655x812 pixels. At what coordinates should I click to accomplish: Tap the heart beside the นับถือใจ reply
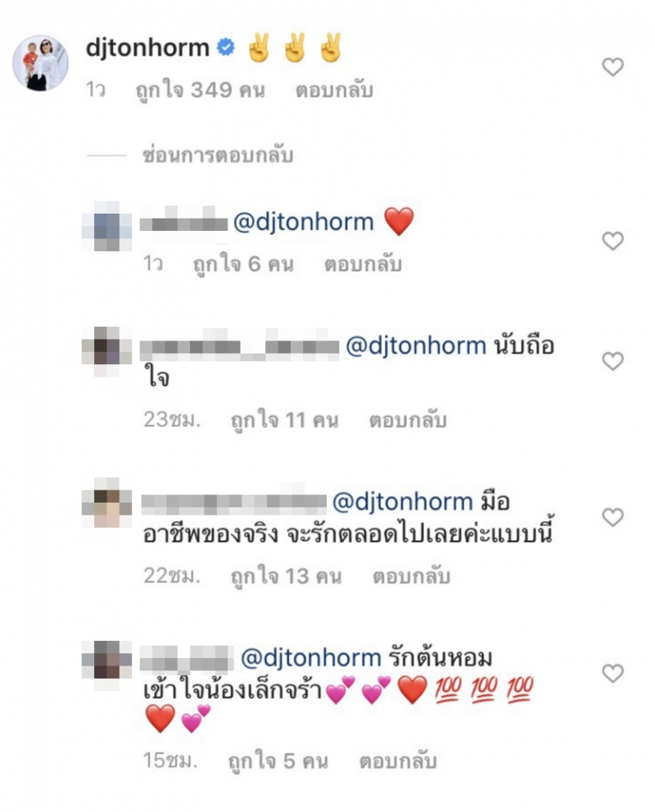coord(612,361)
